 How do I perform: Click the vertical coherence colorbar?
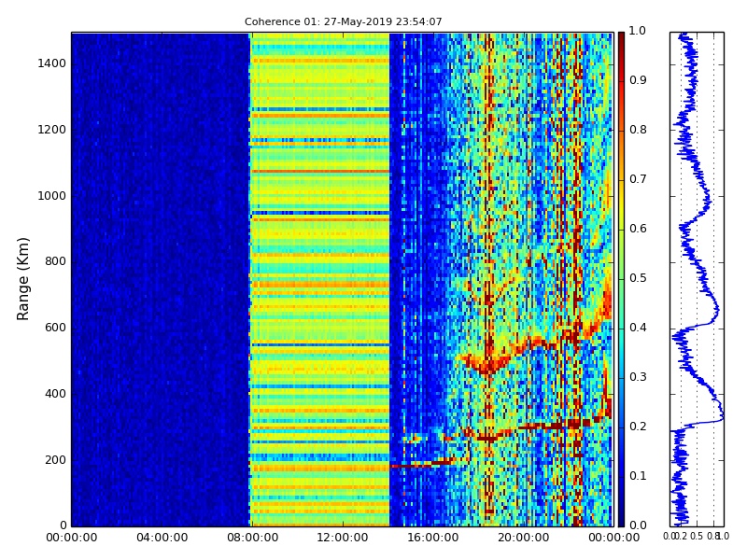pyautogui.click(x=621, y=279)
